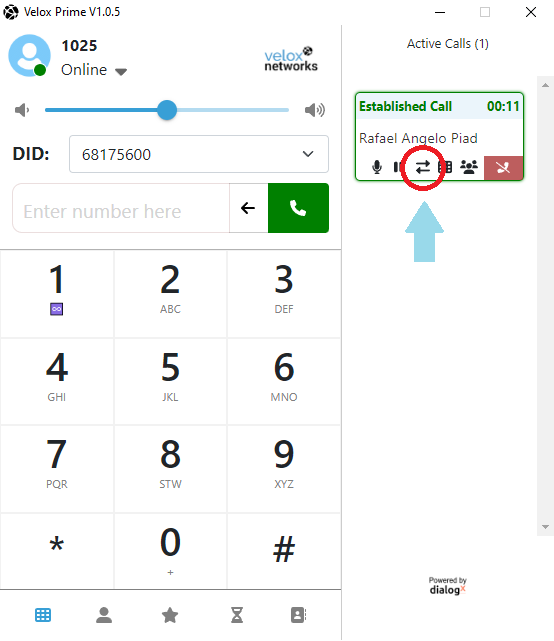
Task: Open the favorites star tab
Action: tap(170, 615)
